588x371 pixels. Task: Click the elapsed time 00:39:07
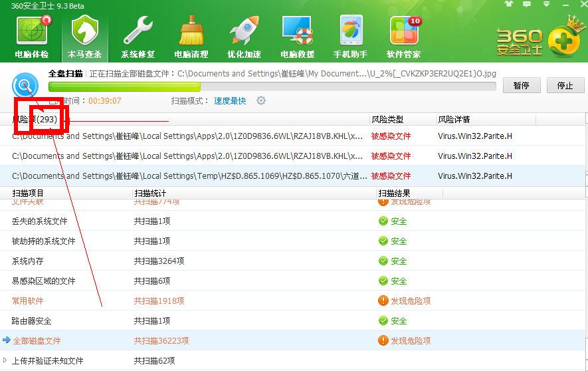[104, 101]
